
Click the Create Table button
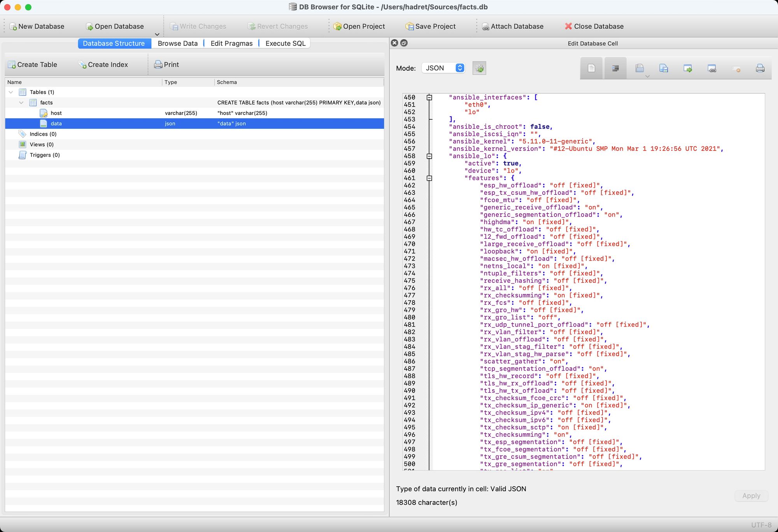pyautogui.click(x=33, y=65)
